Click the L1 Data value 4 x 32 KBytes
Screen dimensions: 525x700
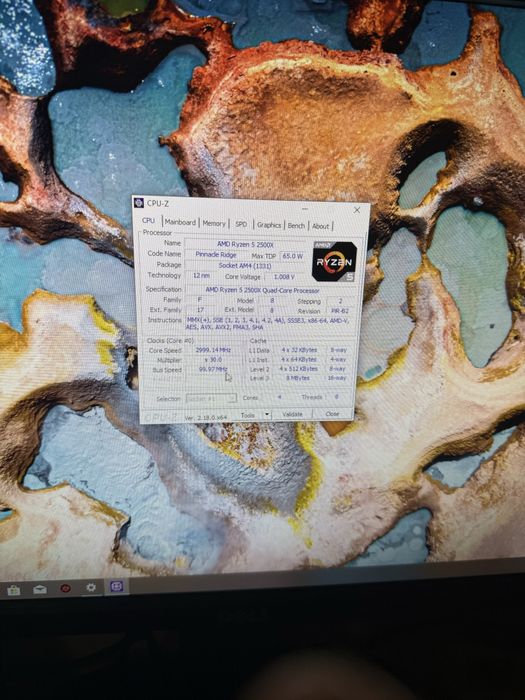(299, 350)
